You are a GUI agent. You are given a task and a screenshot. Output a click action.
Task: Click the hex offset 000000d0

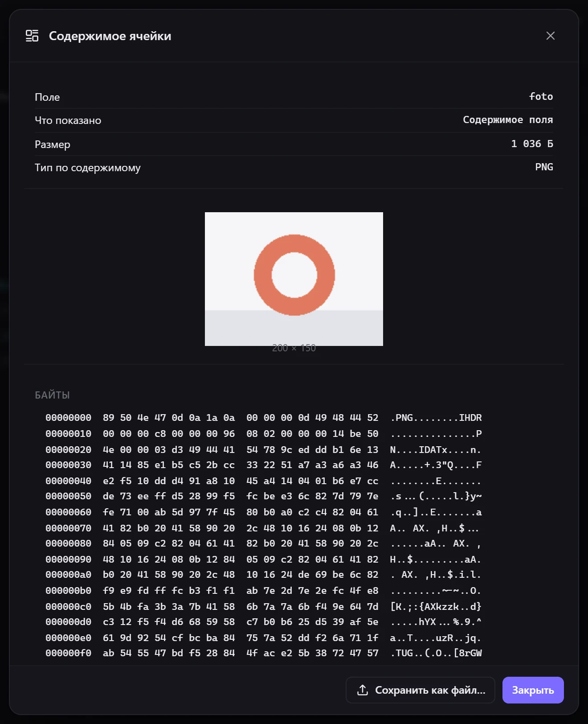click(68, 622)
